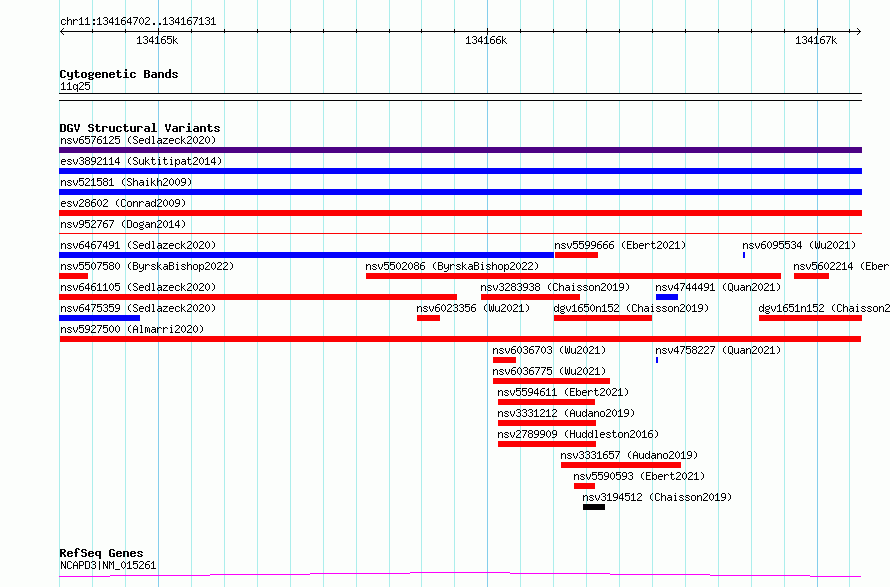Click the red bar under nsv5599666
Screen dimensions: 890x587
tap(576, 255)
